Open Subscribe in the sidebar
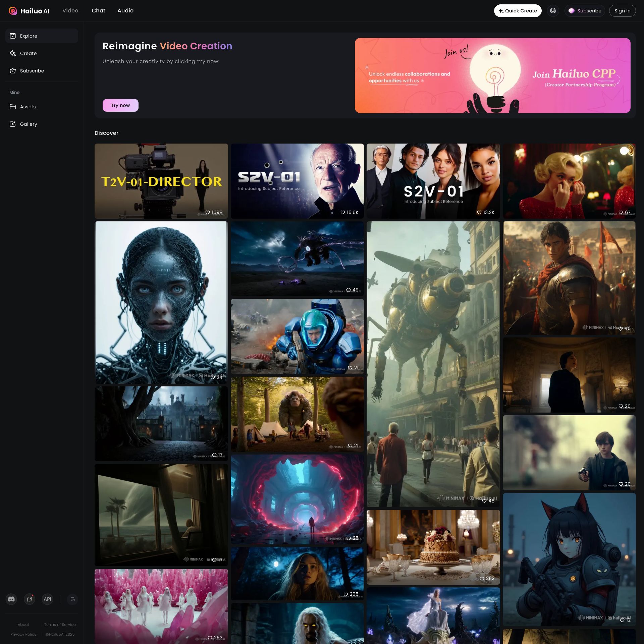The height and width of the screenshot is (644, 644). tap(42, 71)
